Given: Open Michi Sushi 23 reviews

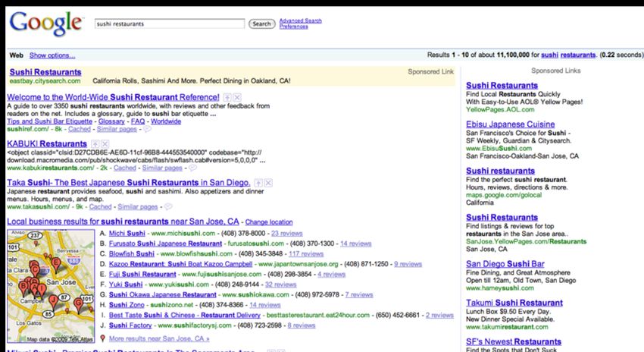Looking at the screenshot, I should tap(286, 233).
